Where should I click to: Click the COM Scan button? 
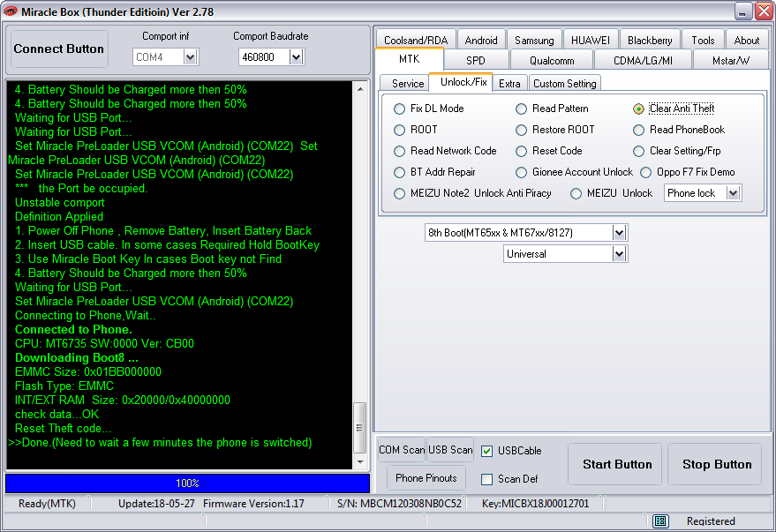[x=402, y=450]
